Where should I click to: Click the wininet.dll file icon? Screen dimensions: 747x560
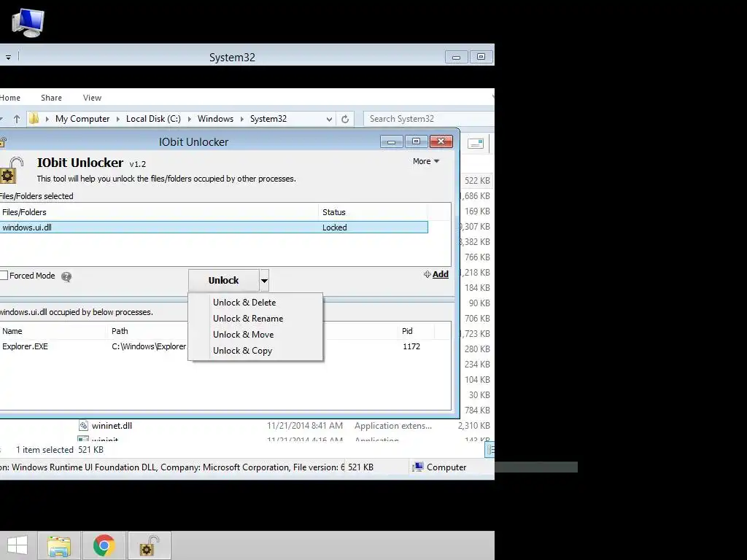tap(83, 426)
